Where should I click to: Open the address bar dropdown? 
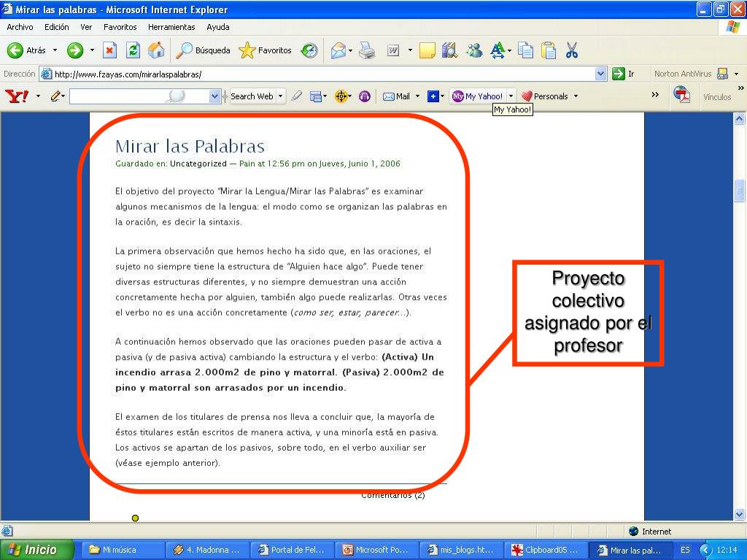coord(601,74)
